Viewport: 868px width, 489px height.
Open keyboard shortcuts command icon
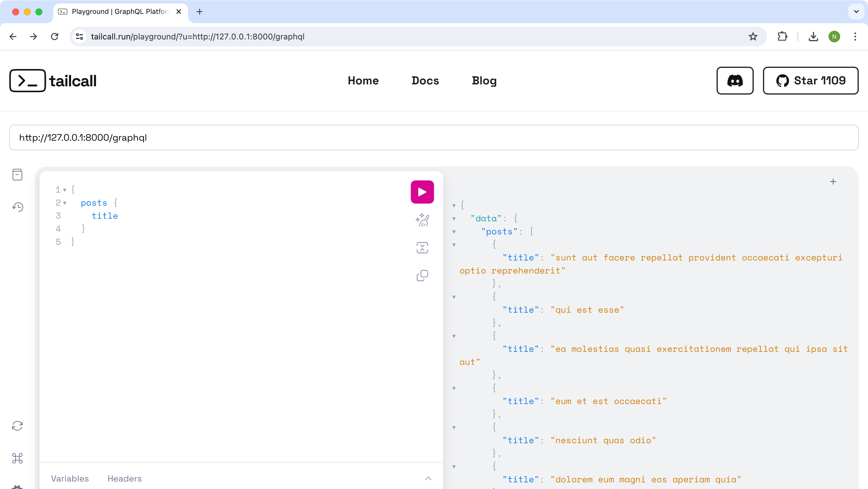(x=17, y=458)
